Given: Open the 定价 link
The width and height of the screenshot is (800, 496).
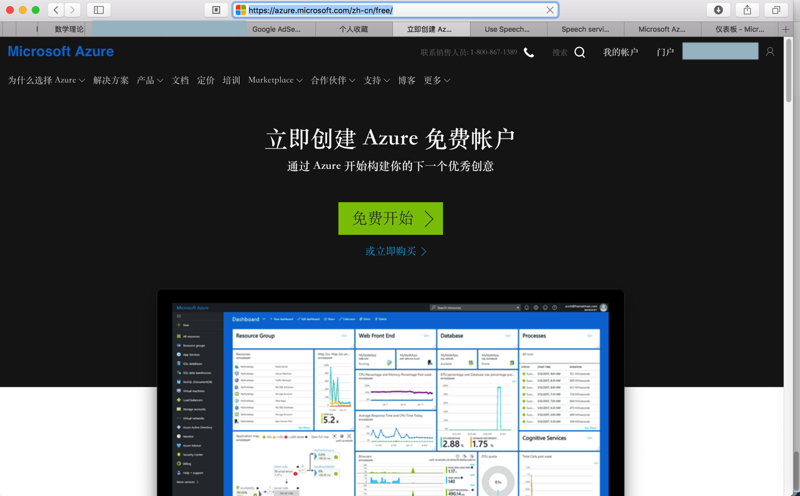Looking at the screenshot, I should (206, 80).
